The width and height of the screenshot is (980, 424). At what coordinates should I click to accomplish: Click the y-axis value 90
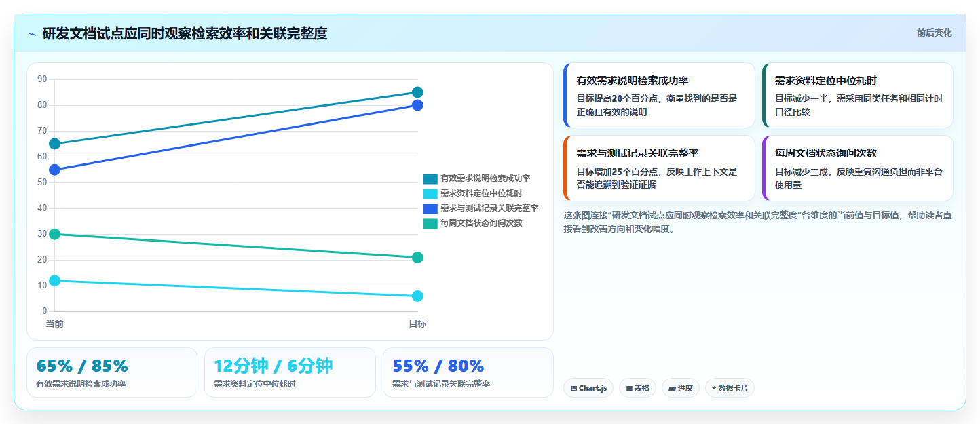click(42, 79)
